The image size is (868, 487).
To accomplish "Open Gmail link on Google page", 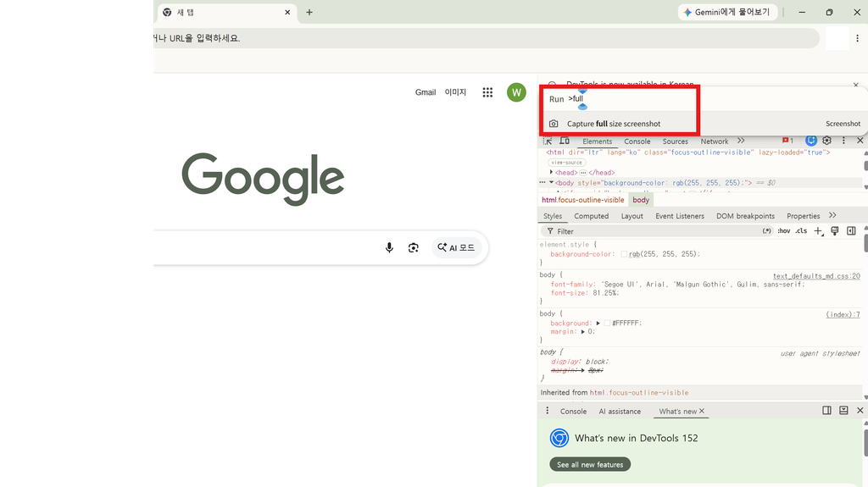I will [426, 92].
